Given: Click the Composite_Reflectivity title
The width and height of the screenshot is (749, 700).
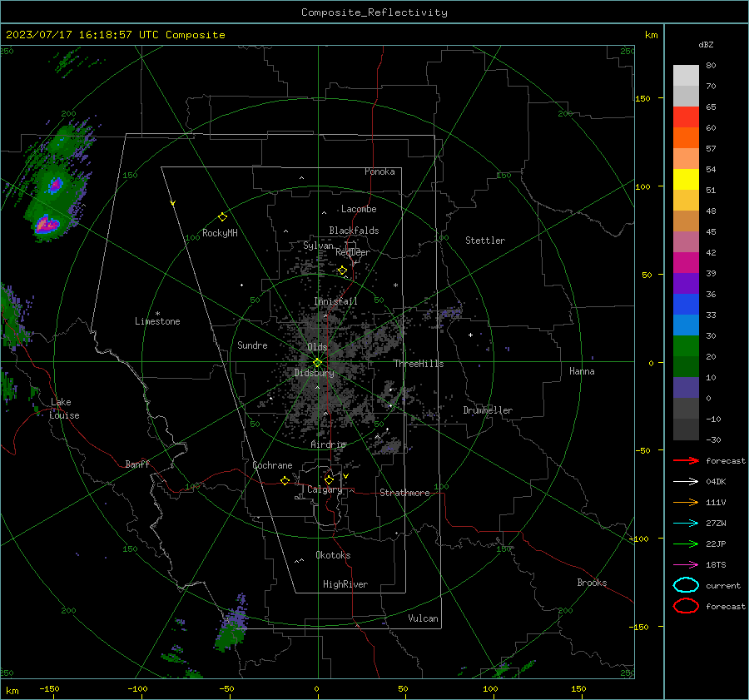Looking at the screenshot, I should [374, 12].
